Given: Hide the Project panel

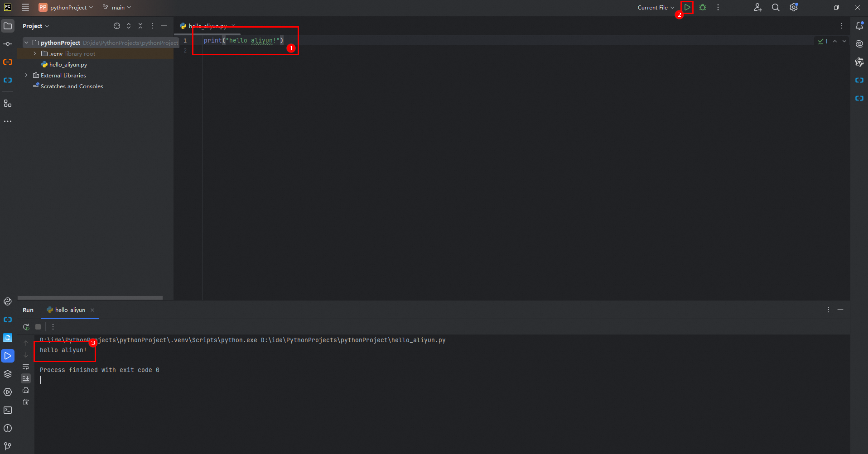Looking at the screenshot, I should click(x=164, y=26).
